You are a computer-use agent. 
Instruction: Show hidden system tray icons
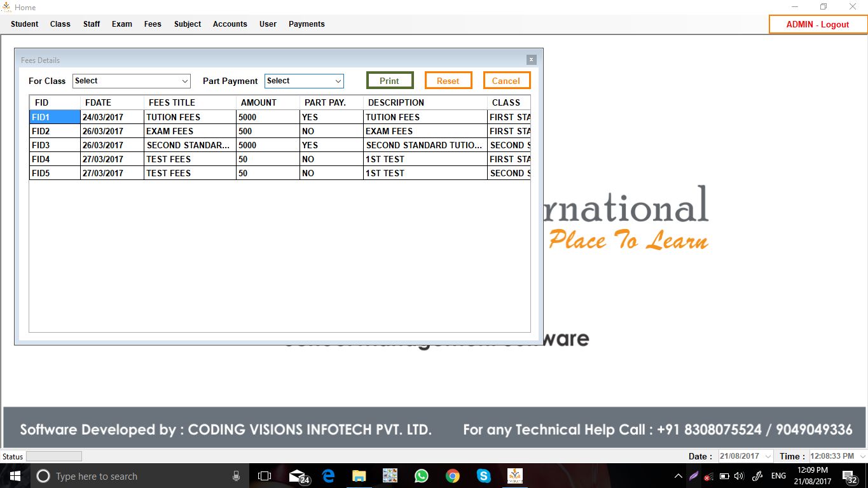(679, 476)
